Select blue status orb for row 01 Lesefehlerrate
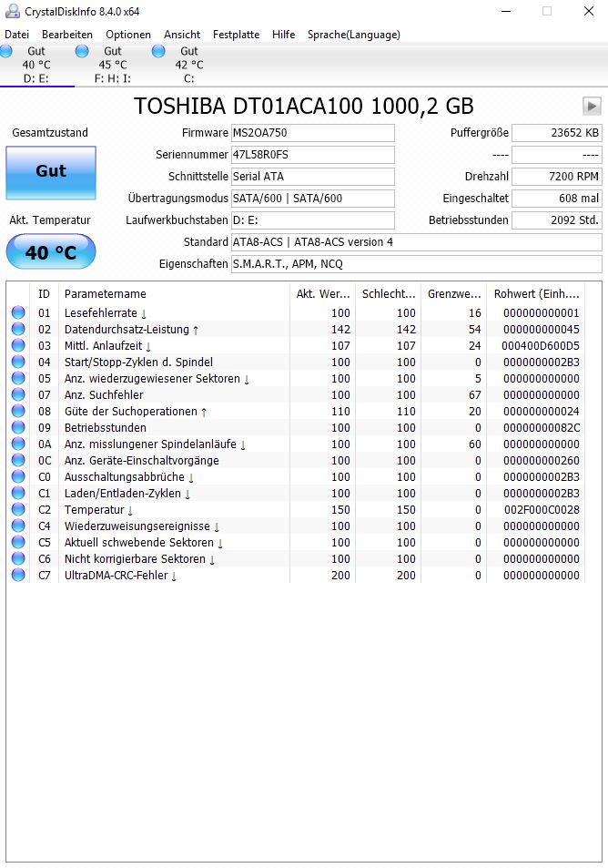 pos(18,312)
